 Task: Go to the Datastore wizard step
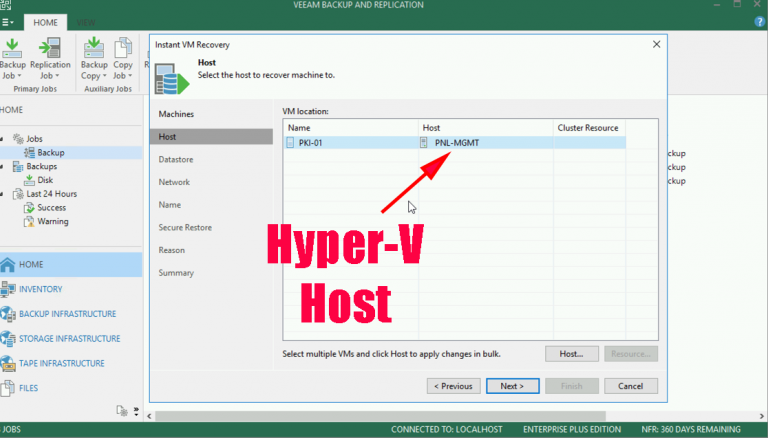[176, 159]
